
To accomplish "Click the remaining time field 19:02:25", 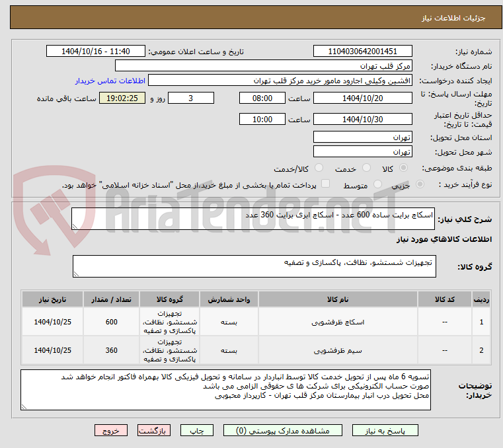I will [122, 98].
